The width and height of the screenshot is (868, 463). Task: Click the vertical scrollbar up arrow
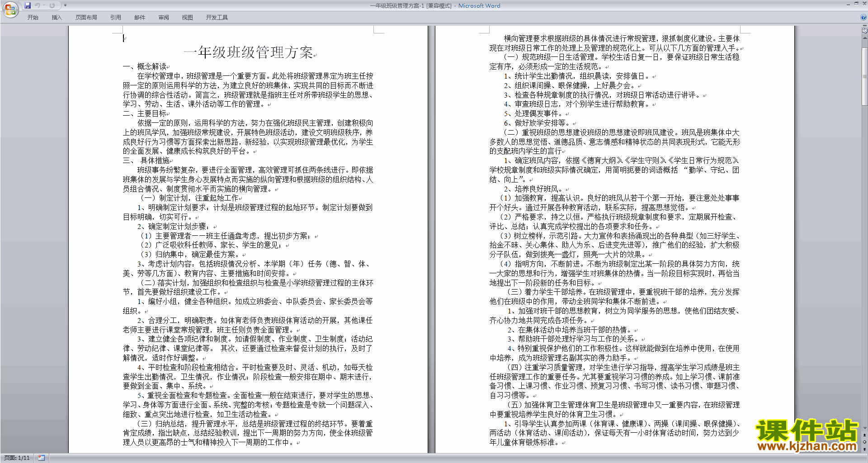865,37
